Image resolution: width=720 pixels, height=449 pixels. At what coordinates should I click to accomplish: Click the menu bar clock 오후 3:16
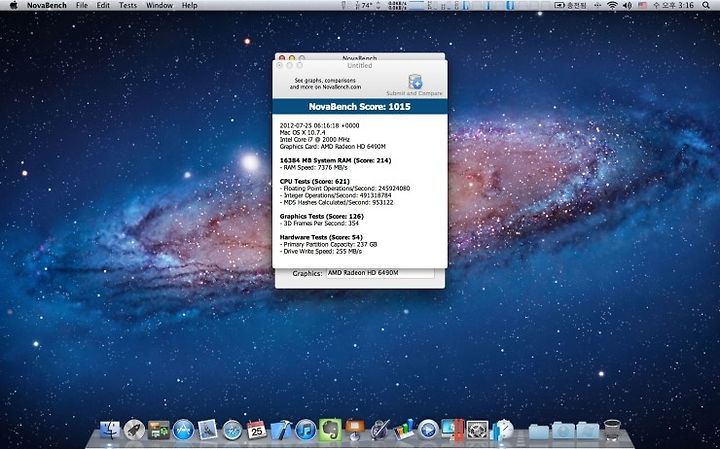click(673, 5)
